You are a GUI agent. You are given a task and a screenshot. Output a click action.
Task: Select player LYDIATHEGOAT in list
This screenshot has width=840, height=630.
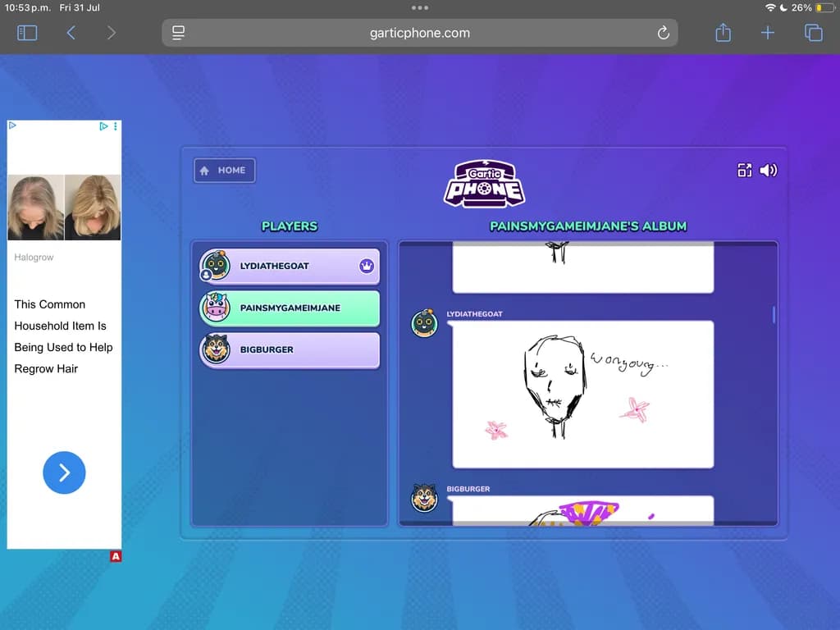click(x=290, y=266)
